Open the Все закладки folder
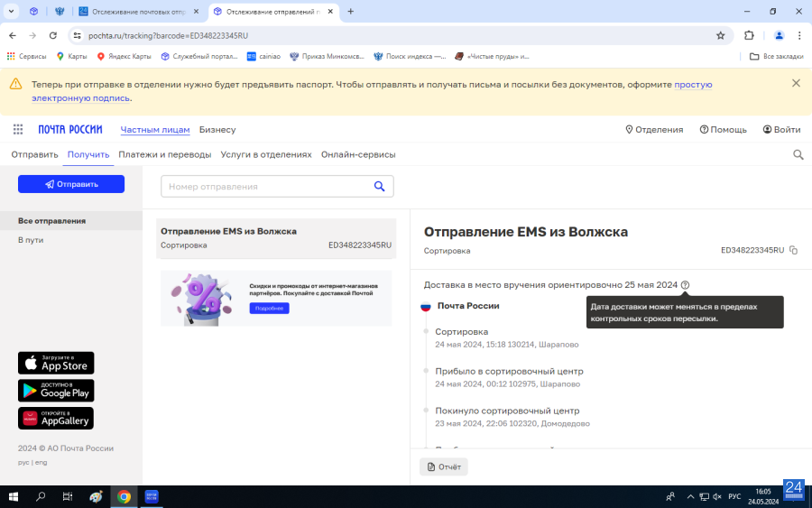Image resolution: width=812 pixels, height=508 pixels. click(777, 57)
